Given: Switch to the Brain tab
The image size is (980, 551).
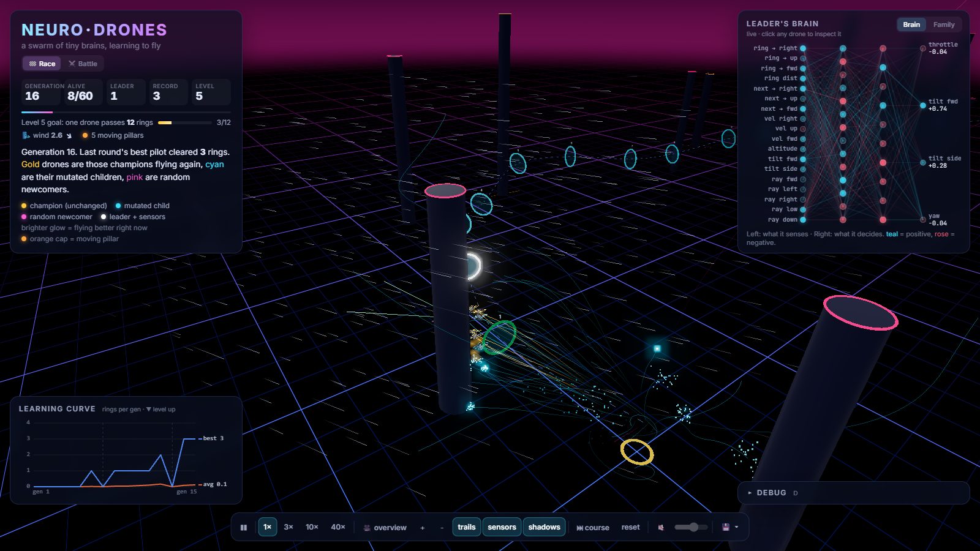Looking at the screenshot, I should point(911,24).
